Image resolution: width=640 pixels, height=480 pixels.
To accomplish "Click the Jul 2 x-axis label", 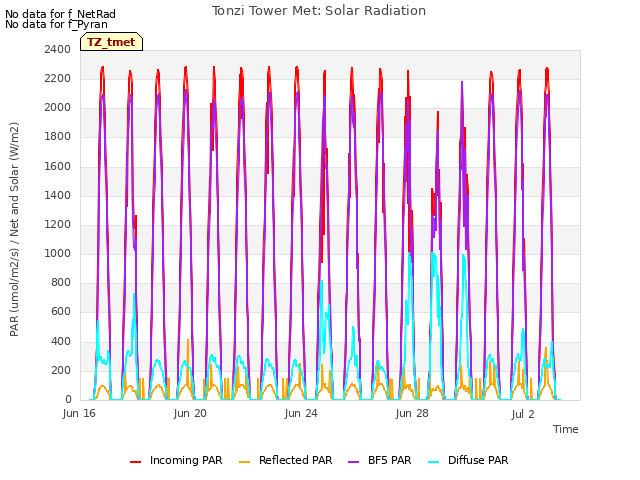I will 523,414.
